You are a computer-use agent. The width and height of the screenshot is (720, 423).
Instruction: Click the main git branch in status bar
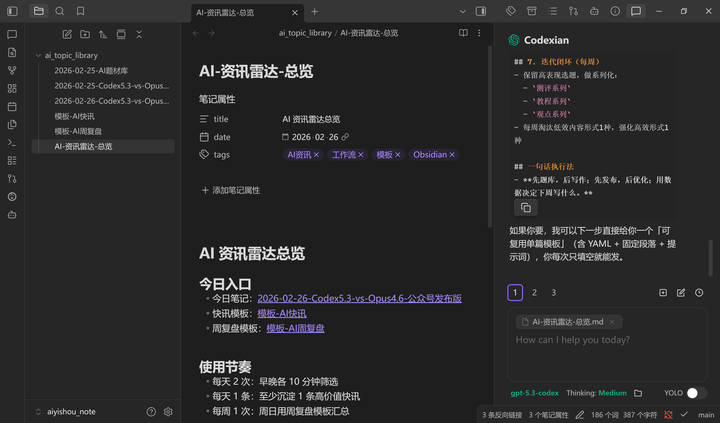(x=706, y=415)
